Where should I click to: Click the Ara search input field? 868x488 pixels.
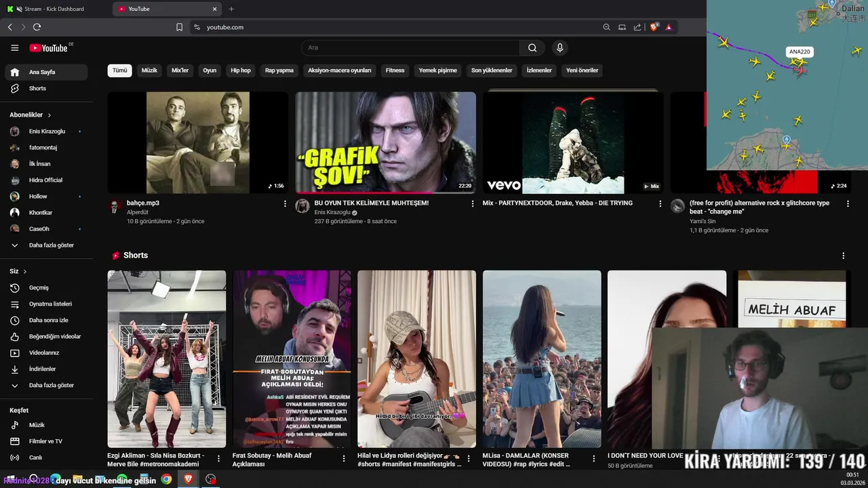410,47
